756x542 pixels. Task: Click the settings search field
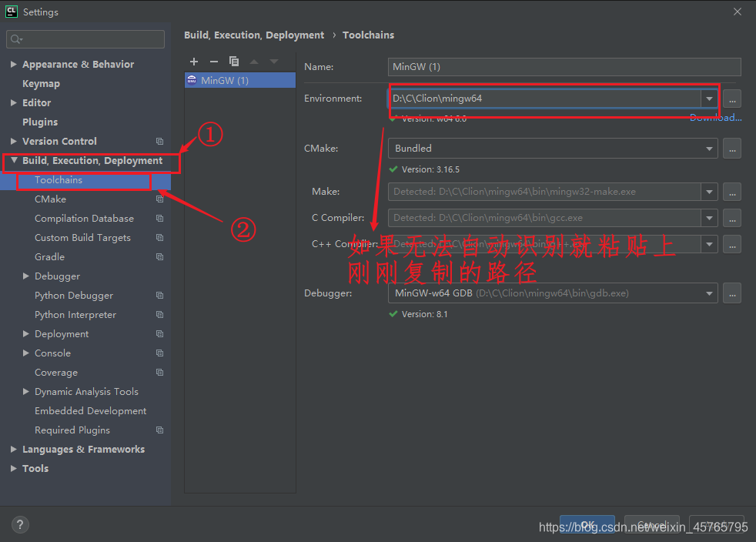point(85,39)
